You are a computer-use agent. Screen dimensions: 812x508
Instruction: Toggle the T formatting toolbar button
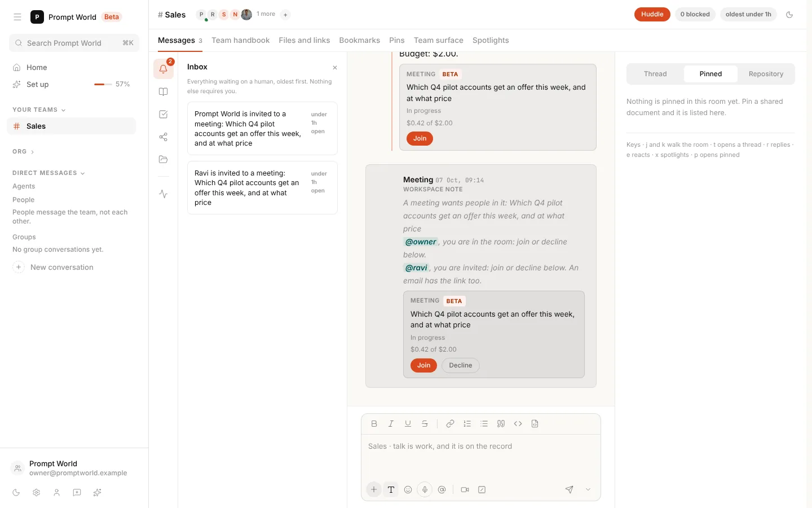click(391, 490)
